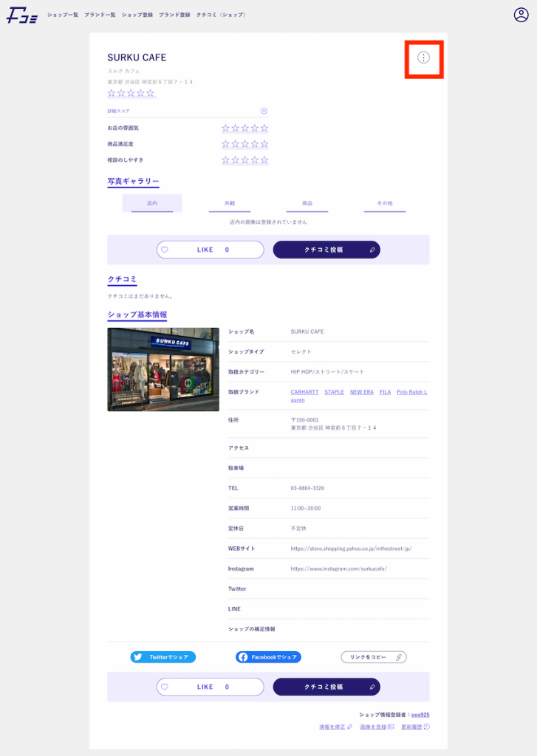Open the user account profile icon

click(x=521, y=15)
